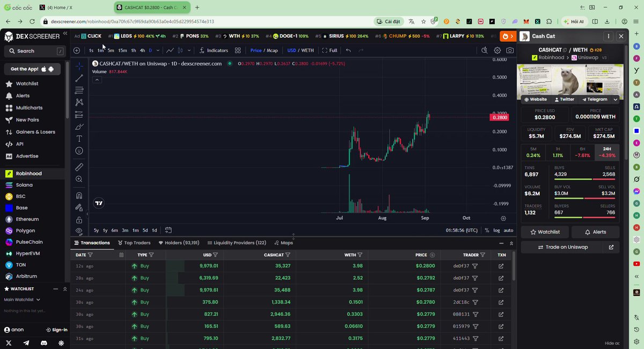Toggle the auto scale on chart

click(508, 230)
